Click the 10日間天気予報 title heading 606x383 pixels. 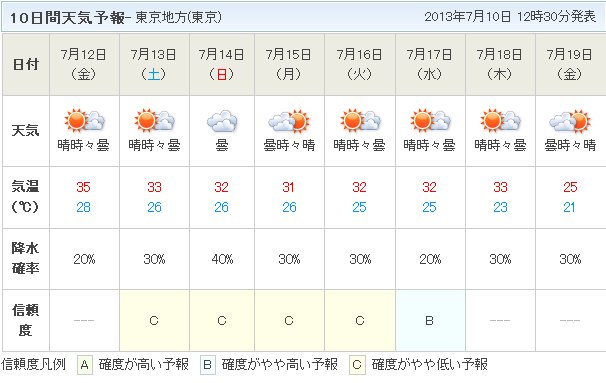pos(67,18)
